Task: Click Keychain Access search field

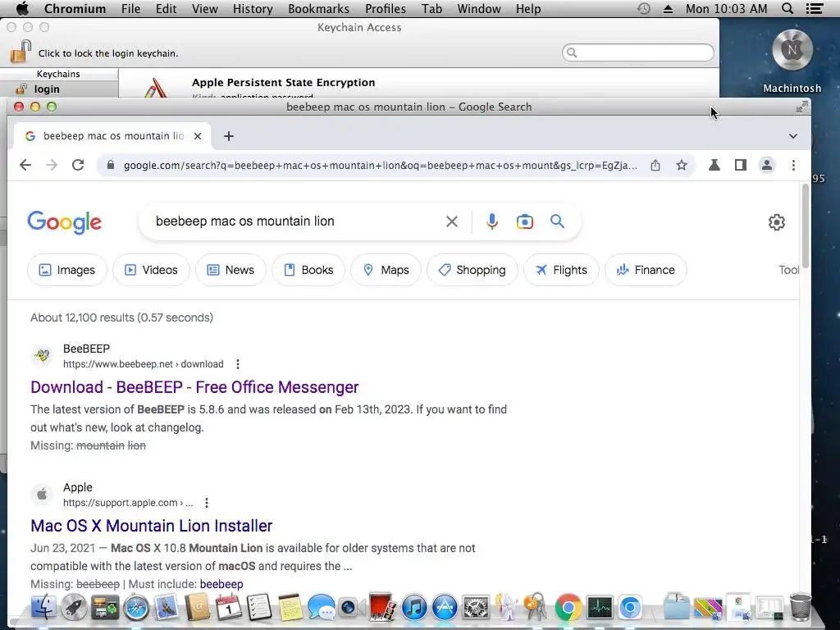Action: (x=638, y=52)
